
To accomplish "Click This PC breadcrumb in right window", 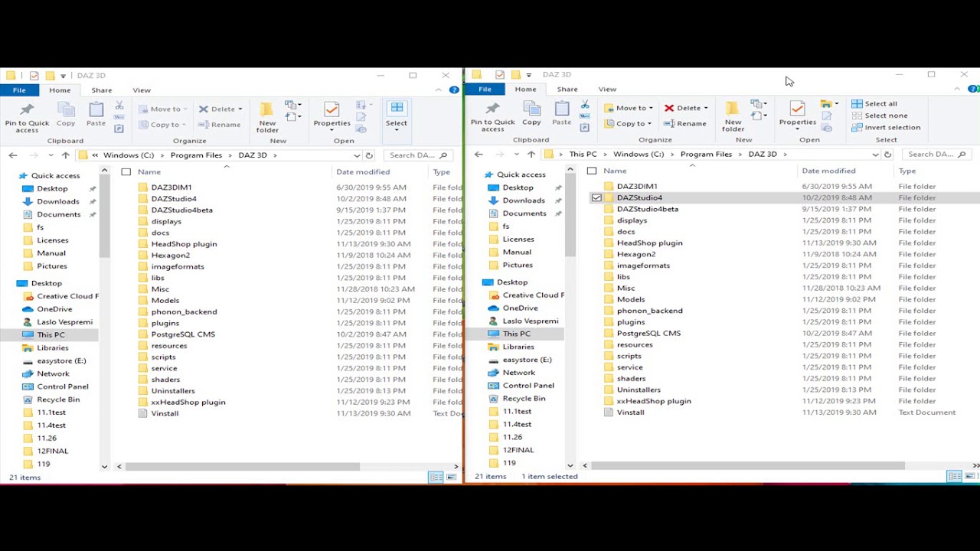I will [583, 155].
